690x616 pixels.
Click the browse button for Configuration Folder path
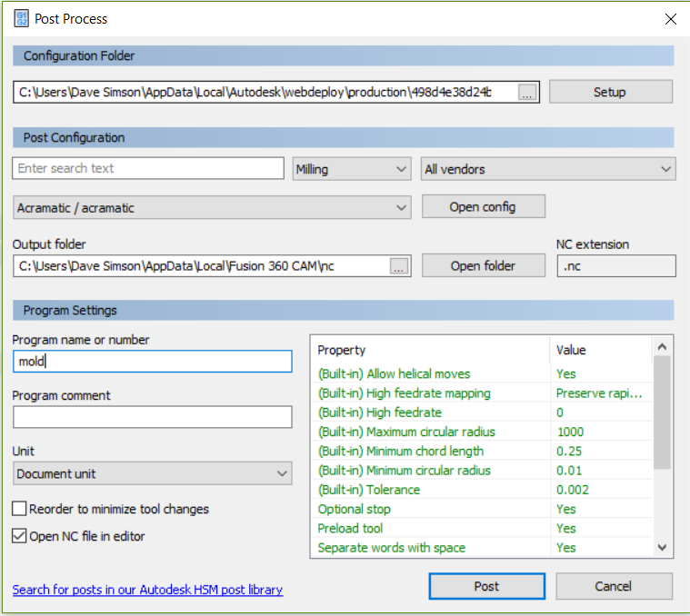pyautogui.click(x=528, y=92)
